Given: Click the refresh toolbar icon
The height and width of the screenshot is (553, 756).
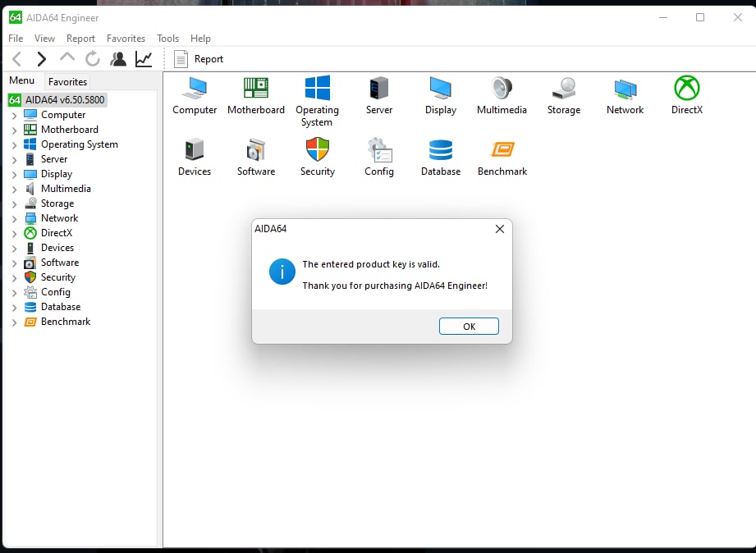Looking at the screenshot, I should point(93,59).
